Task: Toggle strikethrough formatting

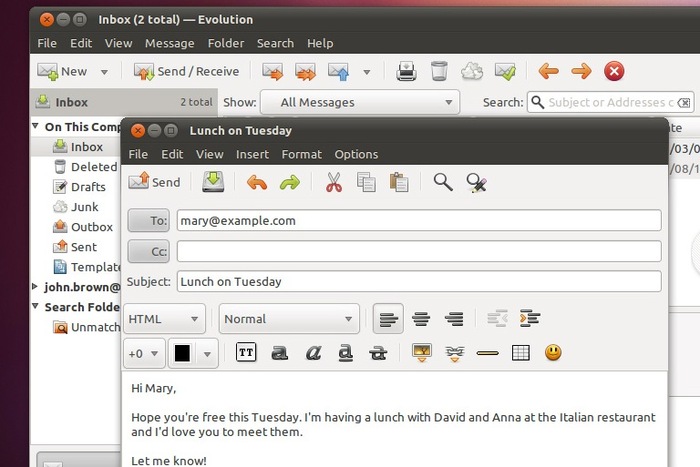Action: pyautogui.click(x=378, y=353)
